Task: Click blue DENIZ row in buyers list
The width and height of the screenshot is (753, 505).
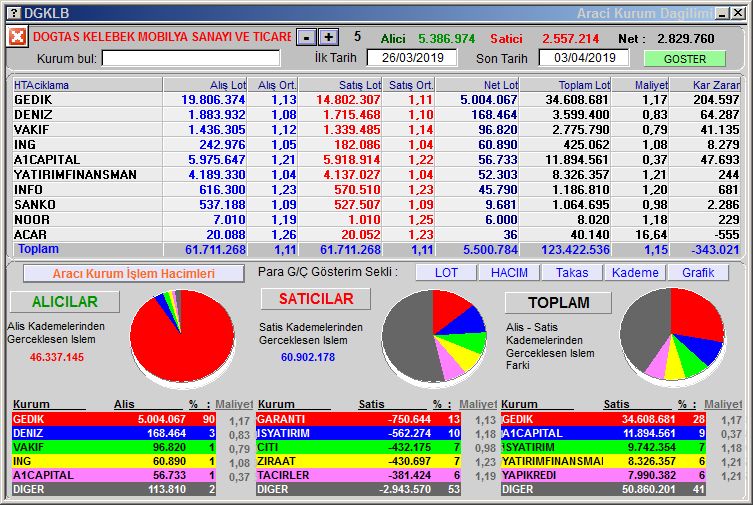Action: click(x=114, y=433)
